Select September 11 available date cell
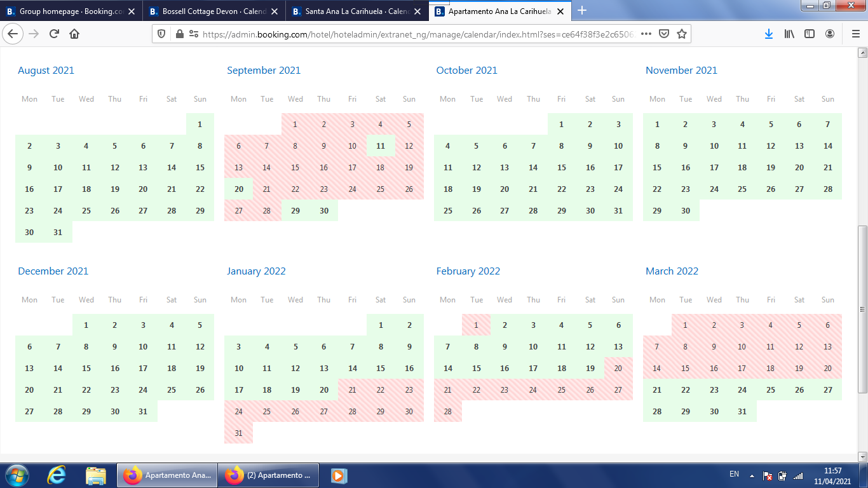Image resolution: width=868 pixels, height=488 pixels. point(381,146)
